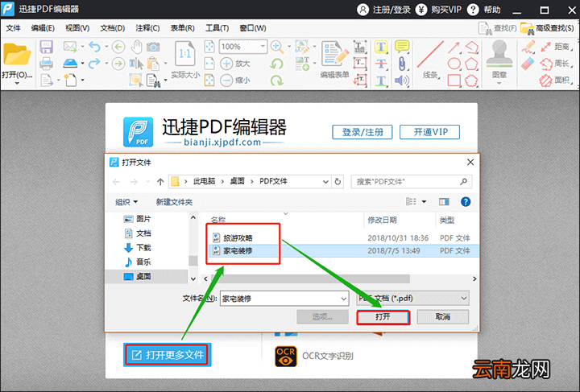Screen dimensions: 580x392
Task: Click the large Open folder icon
Action: point(17,54)
